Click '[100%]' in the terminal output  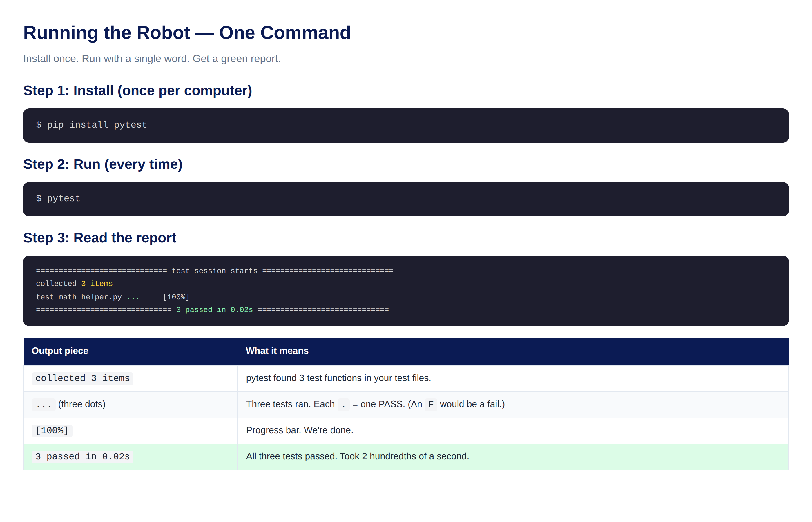(176, 297)
